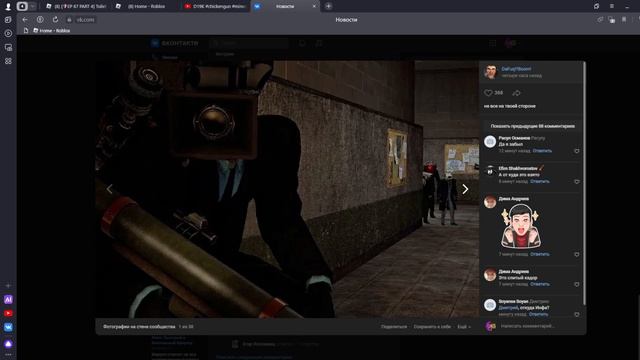Like the comment 'Это слитый кадр'
640x360 pixels.
pyautogui.click(x=577, y=284)
